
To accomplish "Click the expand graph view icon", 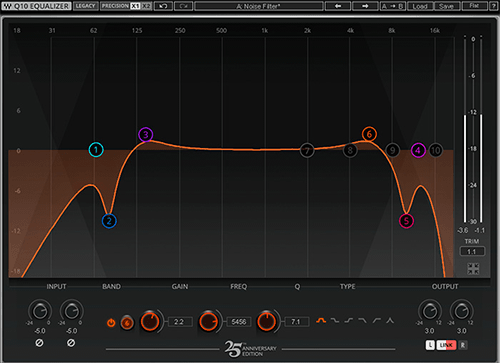I will [473, 269].
